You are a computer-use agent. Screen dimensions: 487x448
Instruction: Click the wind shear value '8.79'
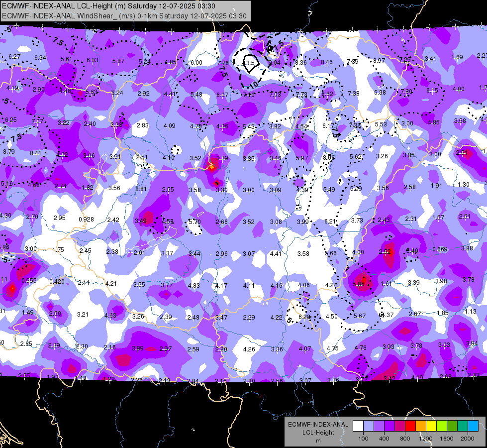click(8, 152)
